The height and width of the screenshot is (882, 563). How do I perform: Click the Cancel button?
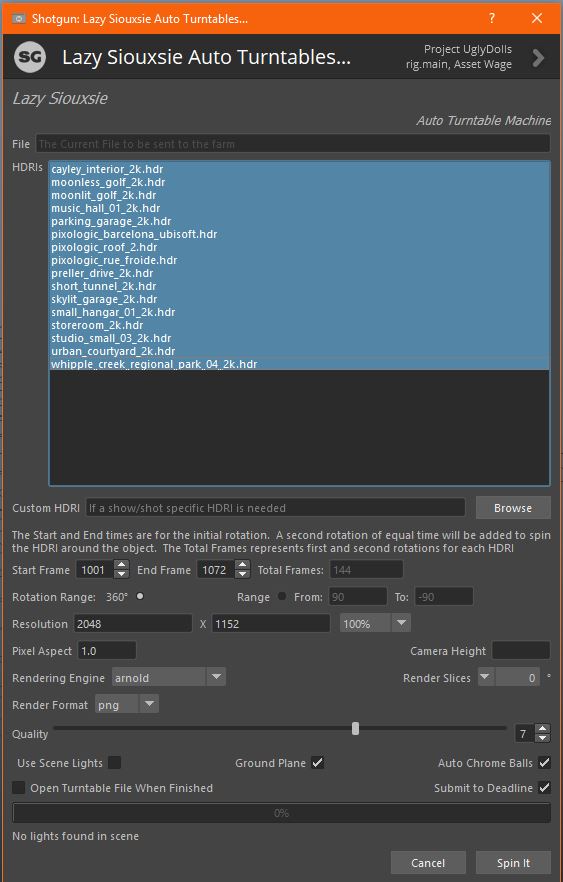coord(428,862)
